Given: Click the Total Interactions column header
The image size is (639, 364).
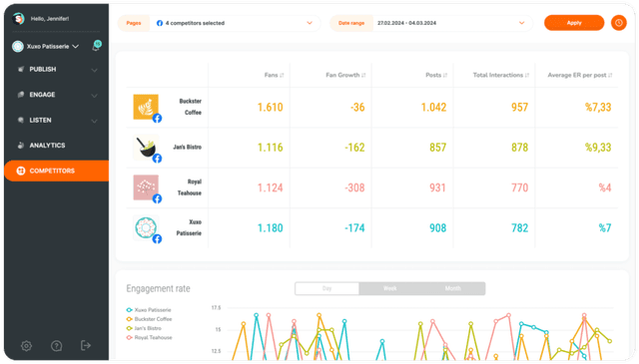Looking at the screenshot, I should 497,75.
